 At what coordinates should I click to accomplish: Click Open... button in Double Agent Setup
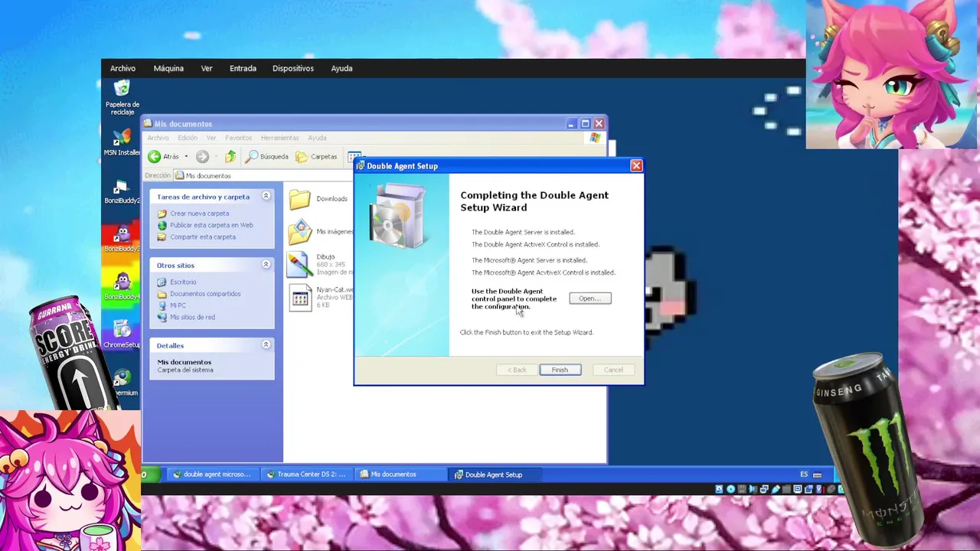(590, 298)
